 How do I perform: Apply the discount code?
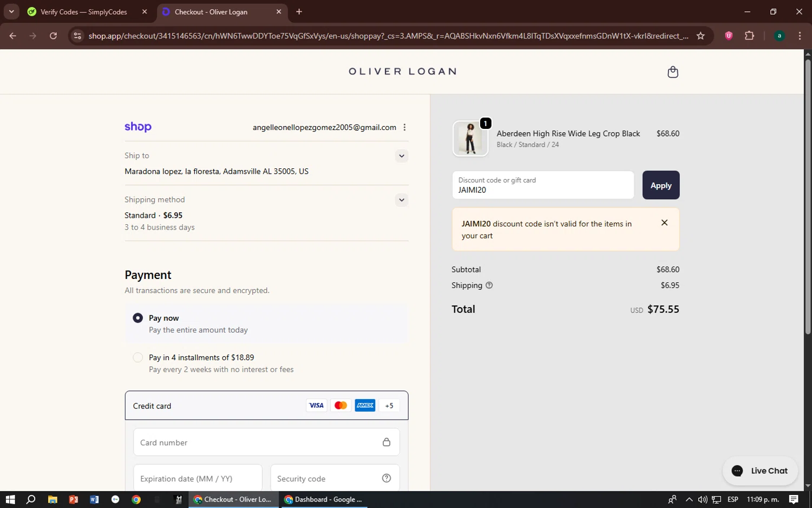pos(661,185)
